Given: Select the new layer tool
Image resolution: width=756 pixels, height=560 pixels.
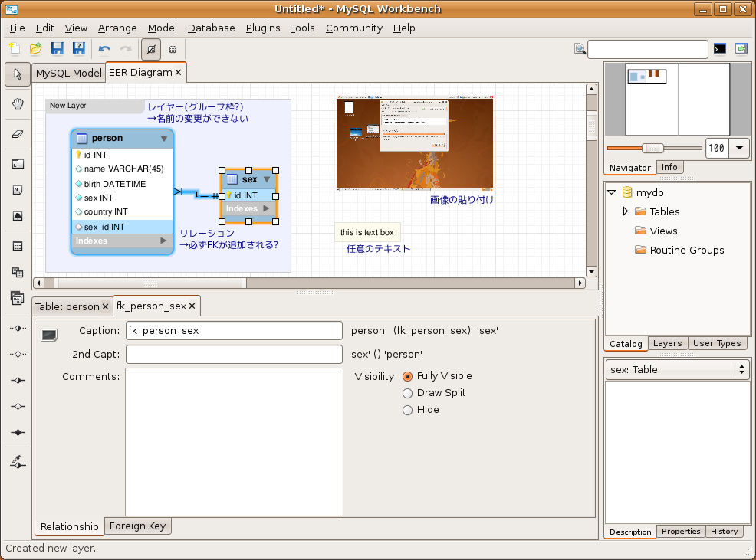Looking at the screenshot, I should [x=18, y=164].
